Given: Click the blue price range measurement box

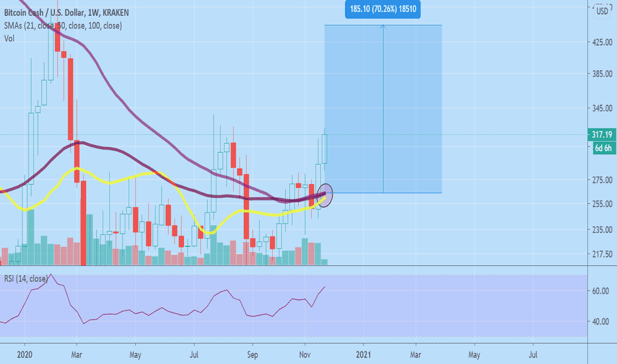Looking at the screenshot, I should (383, 109).
